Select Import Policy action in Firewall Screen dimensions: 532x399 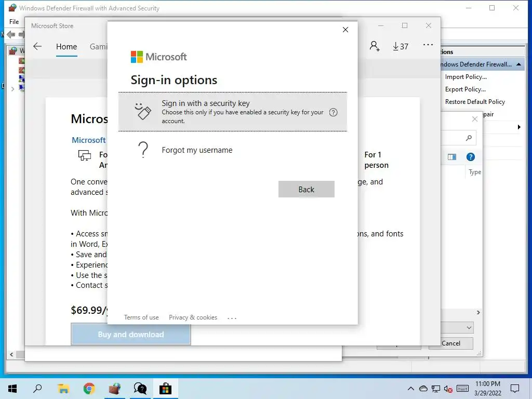pyautogui.click(x=465, y=77)
